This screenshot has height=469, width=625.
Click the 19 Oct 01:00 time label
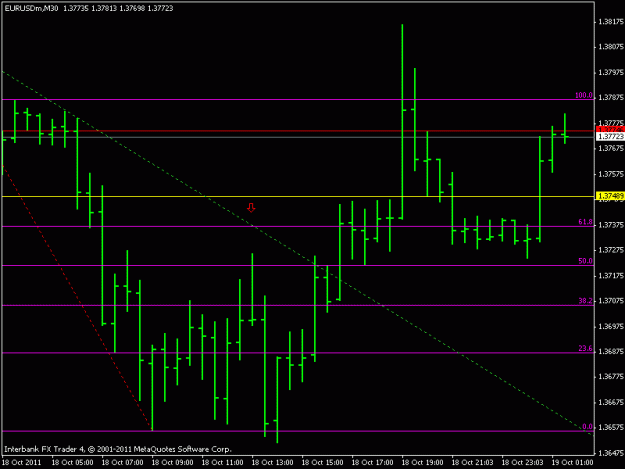[x=572, y=463]
